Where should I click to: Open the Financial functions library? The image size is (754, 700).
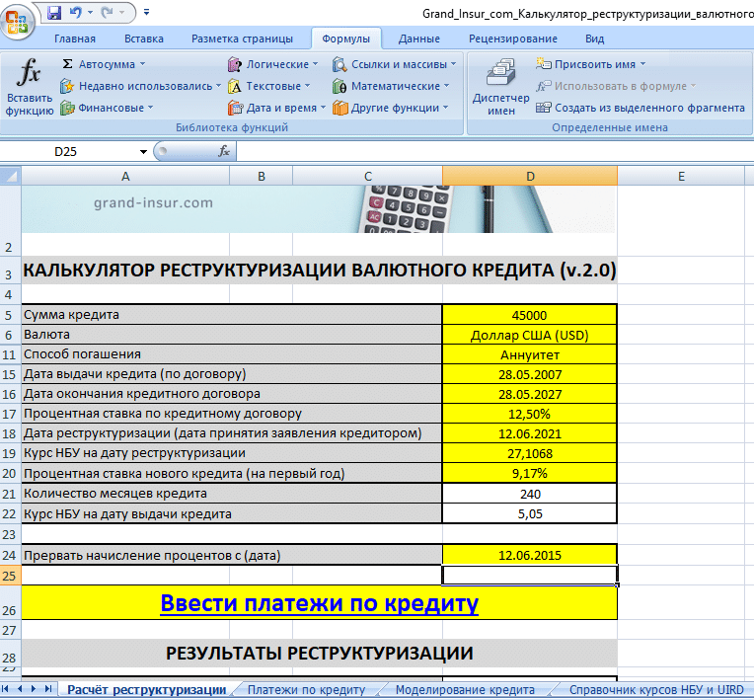[x=107, y=108]
